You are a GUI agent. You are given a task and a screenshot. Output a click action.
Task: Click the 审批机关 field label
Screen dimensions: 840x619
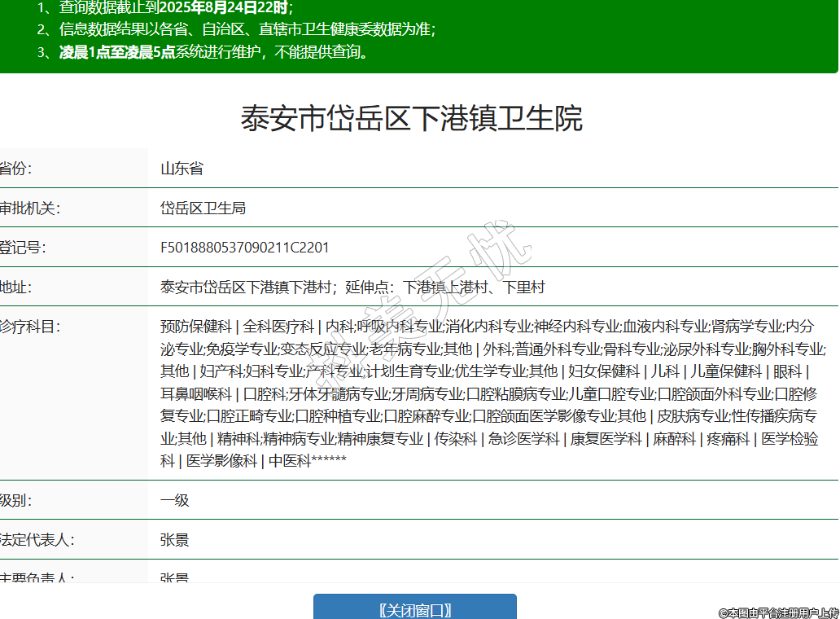coord(29,209)
